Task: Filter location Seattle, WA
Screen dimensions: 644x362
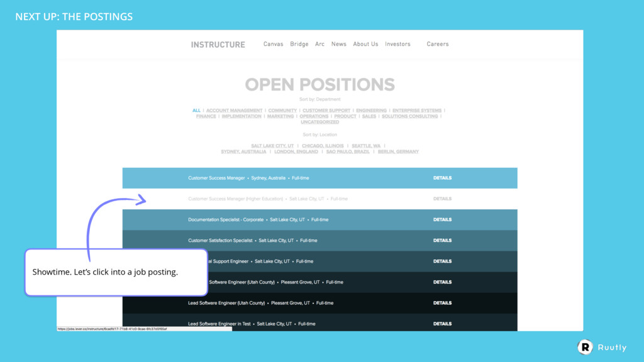Action: click(x=366, y=146)
